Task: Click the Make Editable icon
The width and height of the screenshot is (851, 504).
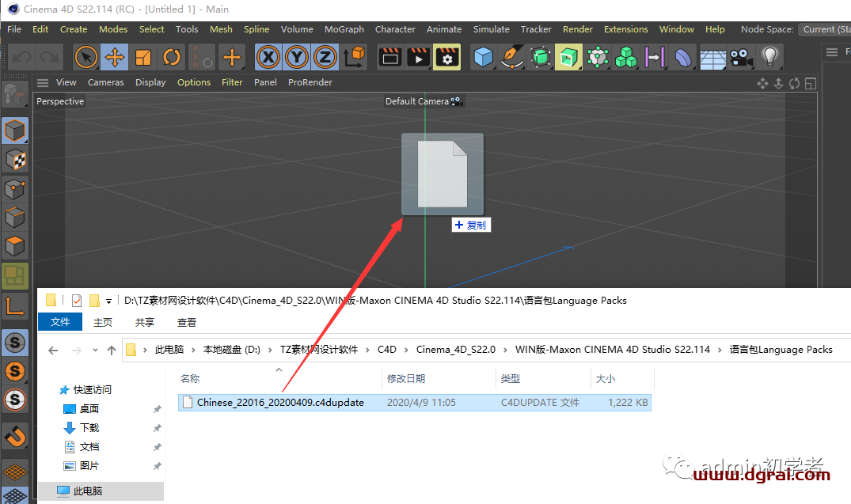Action: tap(15, 94)
